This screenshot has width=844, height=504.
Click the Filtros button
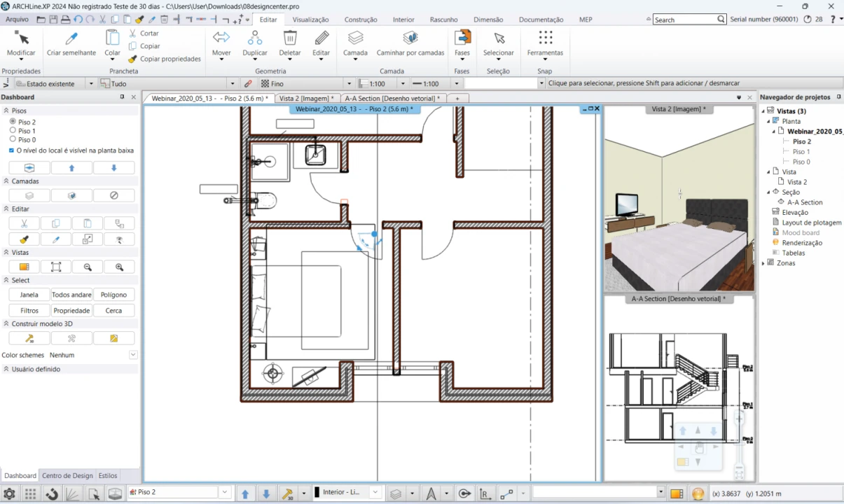(x=29, y=310)
